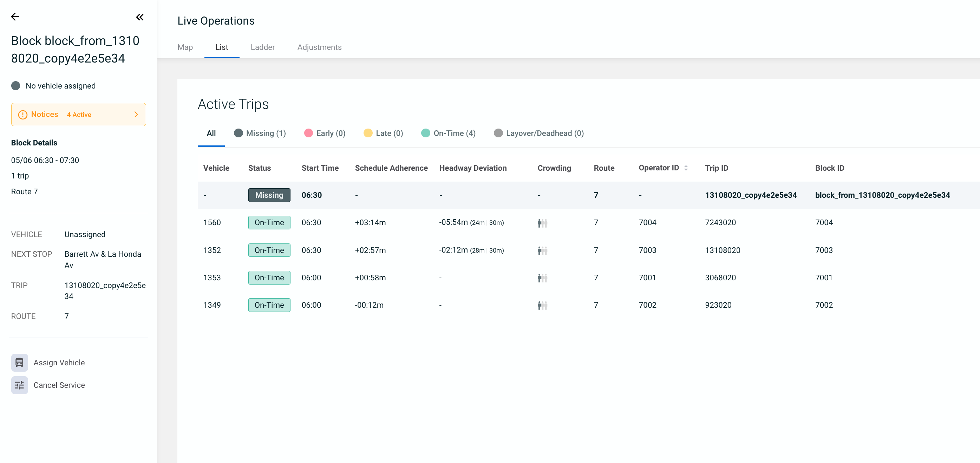Click the No vehicle assigned status dot
The width and height of the screenshot is (980, 463).
pos(15,86)
